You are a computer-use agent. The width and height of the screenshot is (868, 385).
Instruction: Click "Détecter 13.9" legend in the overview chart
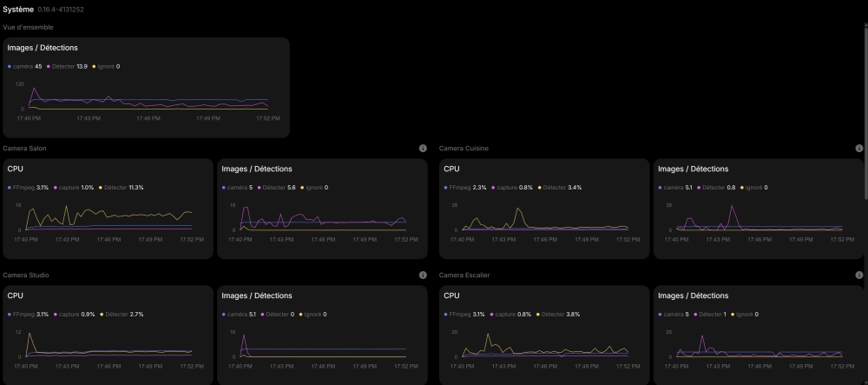coord(67,66)
